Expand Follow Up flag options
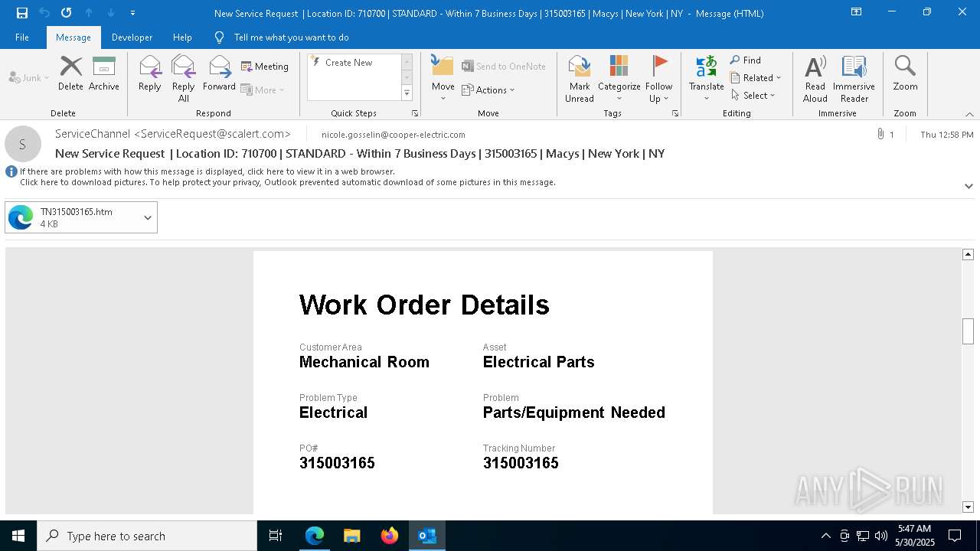 pos(658,78)
